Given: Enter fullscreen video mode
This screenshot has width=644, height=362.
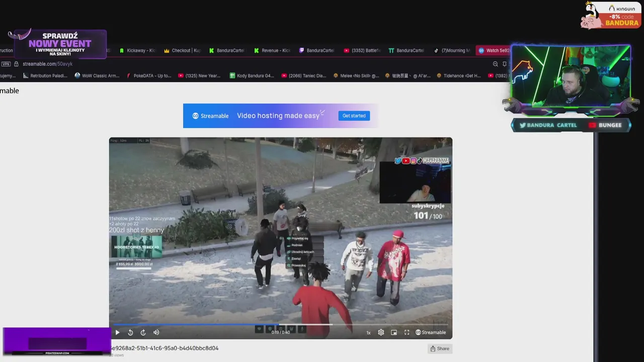Looking at the screenshot, I should [x=407, y=332].
